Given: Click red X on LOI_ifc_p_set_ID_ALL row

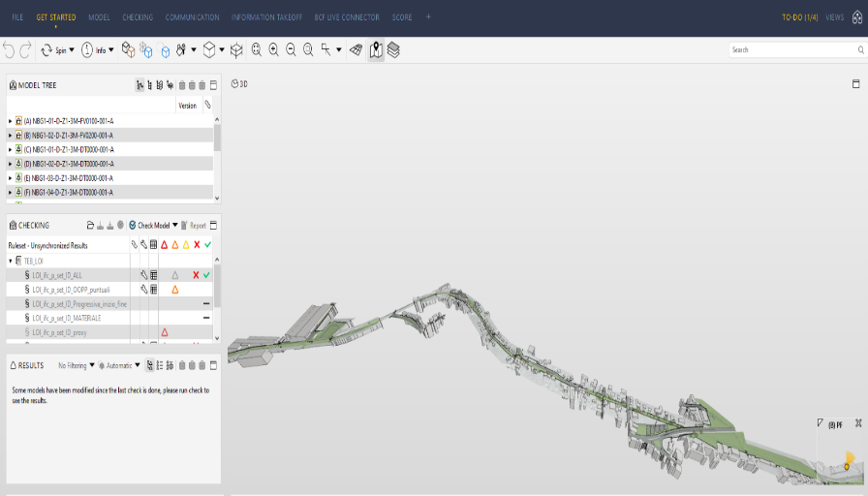Looking at the screenshot, I should [x=196, y=275].
